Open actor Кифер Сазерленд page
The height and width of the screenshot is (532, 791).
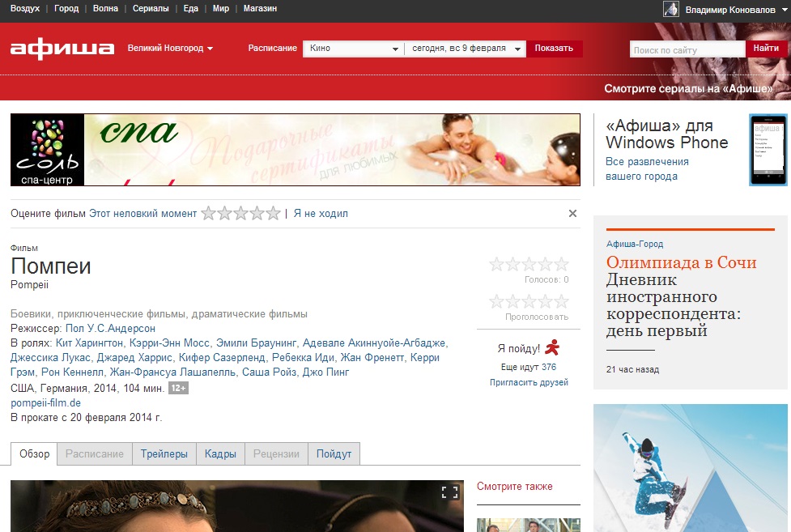[222, 358]
